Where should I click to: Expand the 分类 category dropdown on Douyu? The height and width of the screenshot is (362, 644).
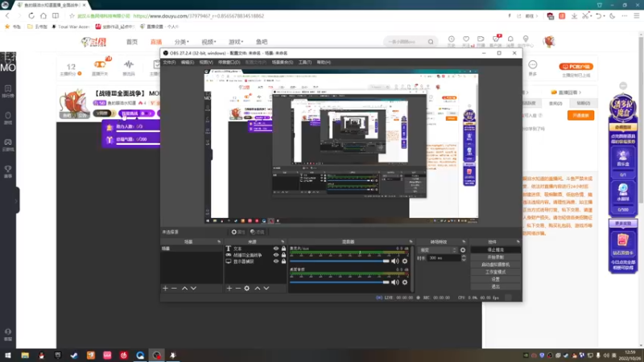point(182,42)
